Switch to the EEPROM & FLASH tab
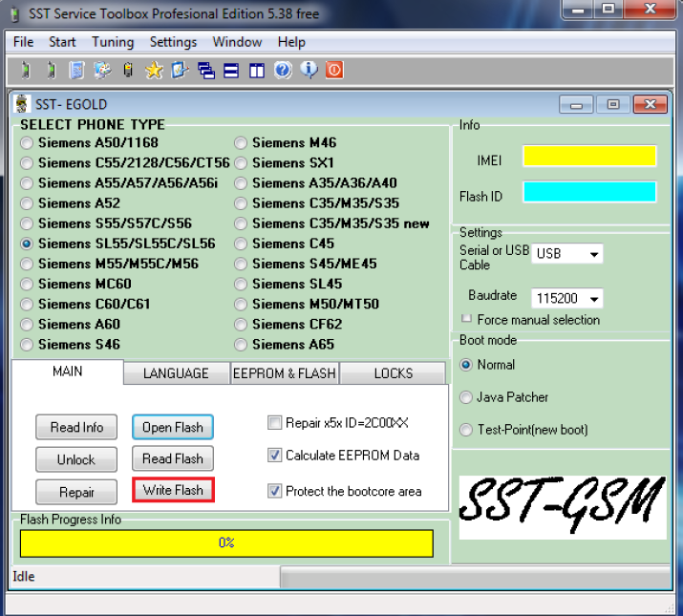 [x=285, y=373]
